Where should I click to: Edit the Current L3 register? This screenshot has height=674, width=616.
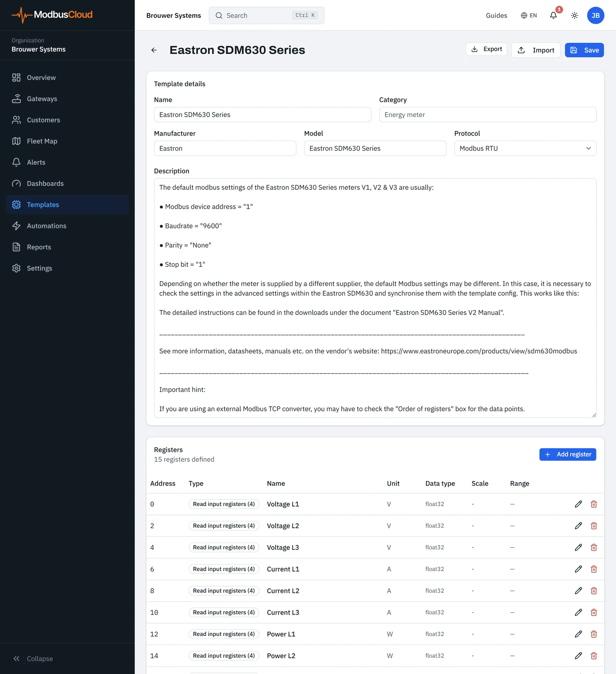(x=578, y=612)
